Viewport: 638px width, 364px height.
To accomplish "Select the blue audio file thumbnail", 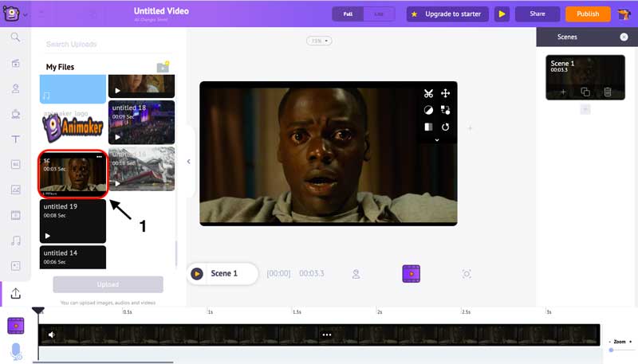I will coord(73,88).
